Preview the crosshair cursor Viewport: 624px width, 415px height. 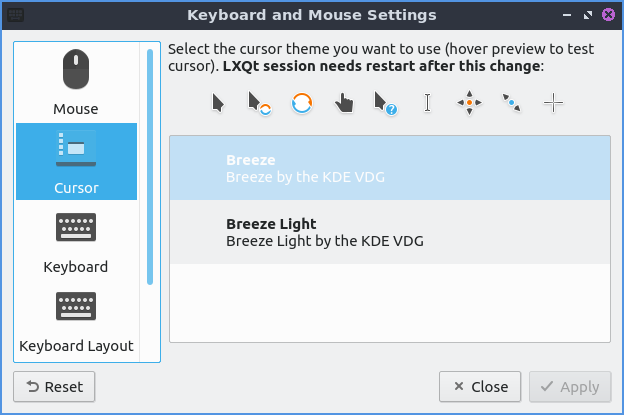553,103
